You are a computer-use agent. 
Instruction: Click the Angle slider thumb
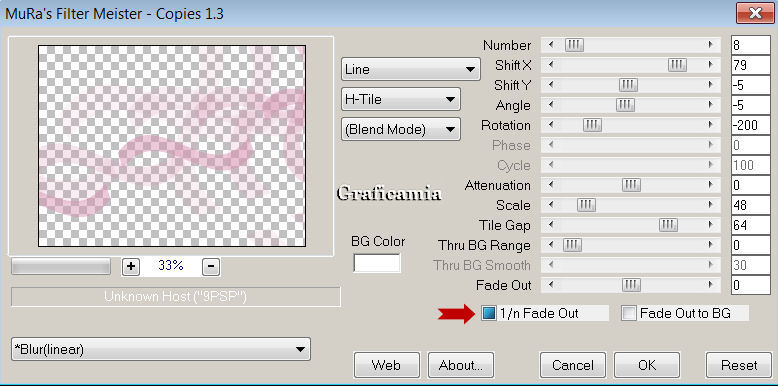[x=625, y=105]
